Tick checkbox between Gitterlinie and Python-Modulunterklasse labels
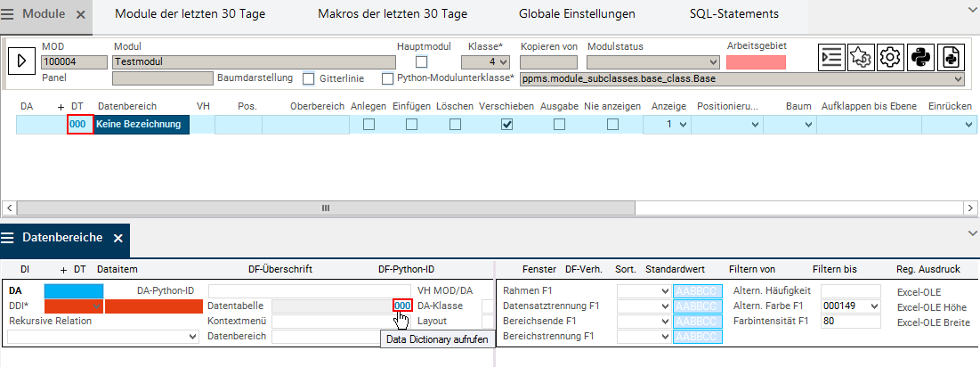The image size is (980, 367). (387, 78)
